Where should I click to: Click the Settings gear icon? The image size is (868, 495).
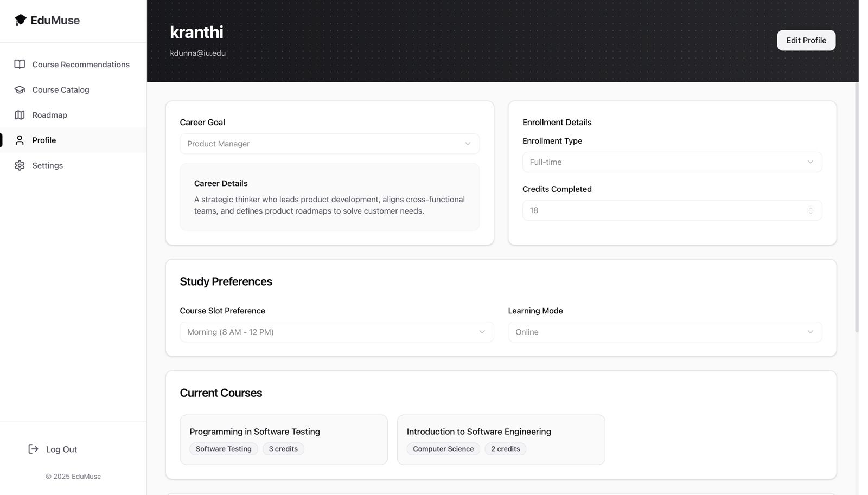coord(20,165)
